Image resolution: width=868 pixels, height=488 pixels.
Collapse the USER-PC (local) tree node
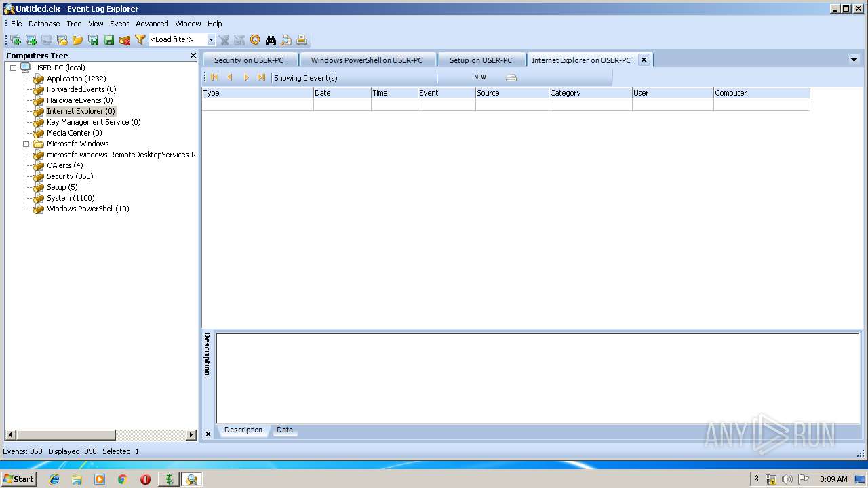click(x=13, y=68)
